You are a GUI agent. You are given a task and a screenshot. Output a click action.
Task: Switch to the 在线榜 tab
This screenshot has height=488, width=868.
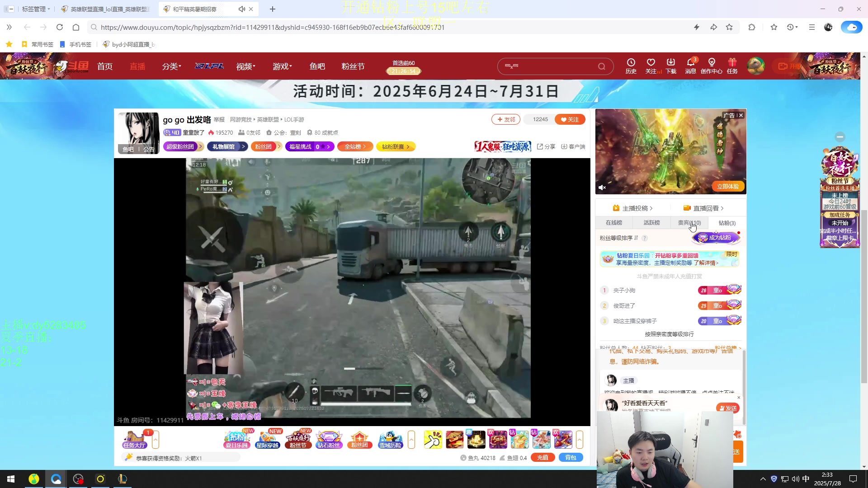tap(613, 223)
